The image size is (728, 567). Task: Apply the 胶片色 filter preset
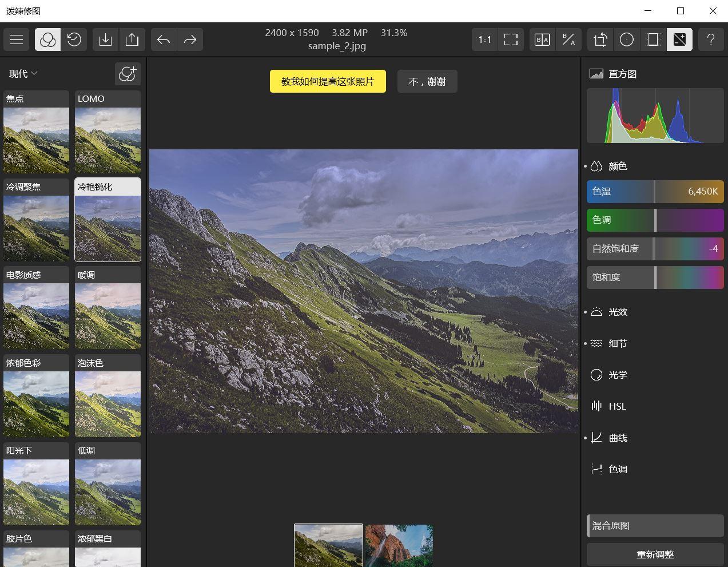[36, 548]
